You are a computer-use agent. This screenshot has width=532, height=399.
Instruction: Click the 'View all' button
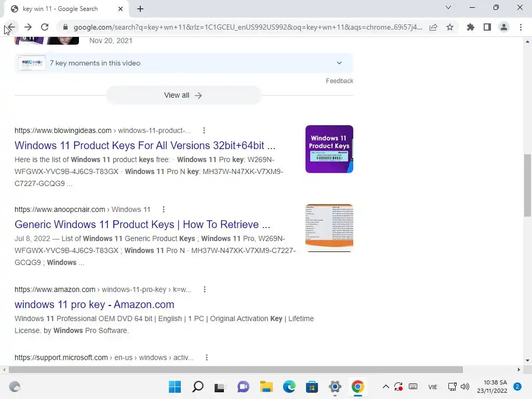coord(183,96)
